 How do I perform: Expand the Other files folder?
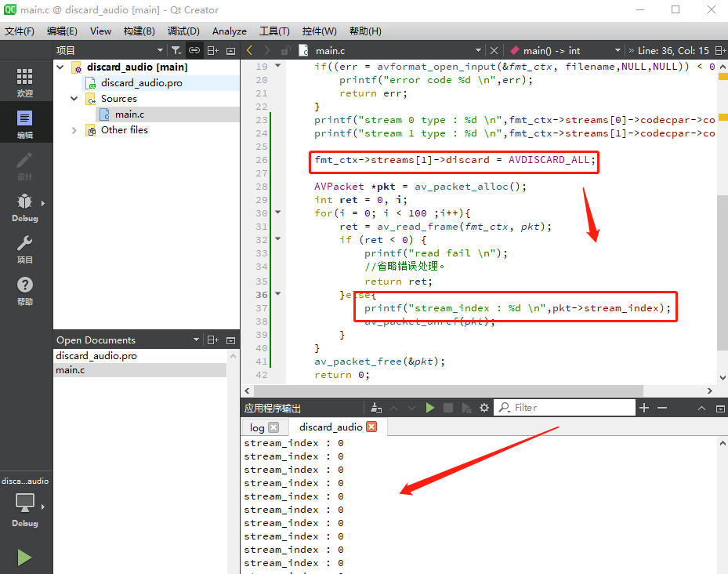click(x=74, y=130)
